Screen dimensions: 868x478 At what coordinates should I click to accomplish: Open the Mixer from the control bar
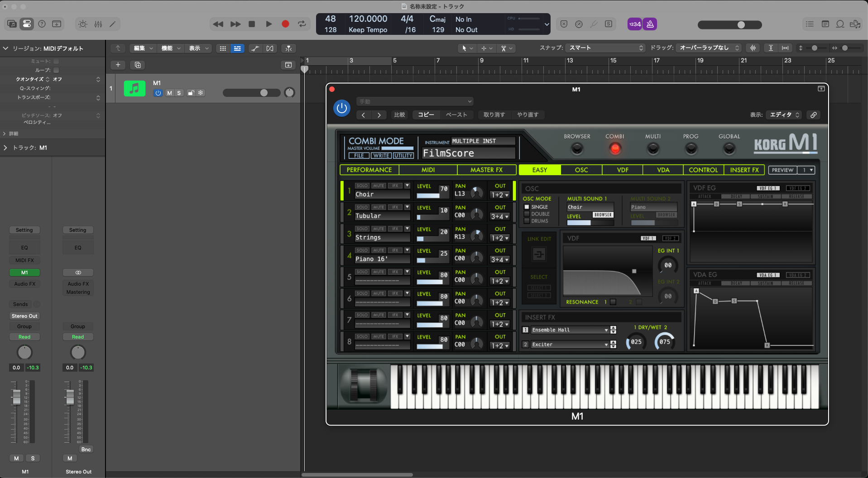tap(98, 24)
